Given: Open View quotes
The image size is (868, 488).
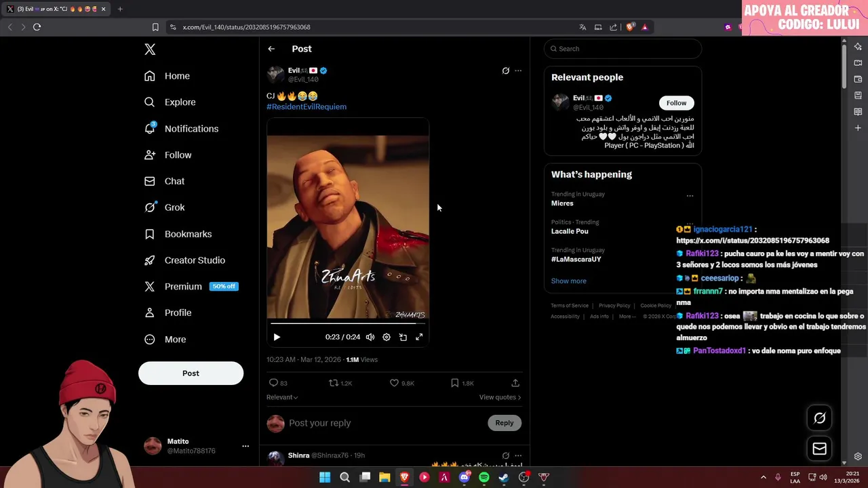Looking at the screenshot, I should pyautogui.click(x=500, y=397).
